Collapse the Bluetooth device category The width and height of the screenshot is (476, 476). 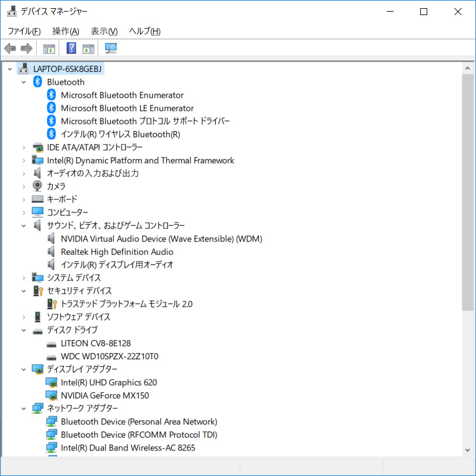(24, 81)
